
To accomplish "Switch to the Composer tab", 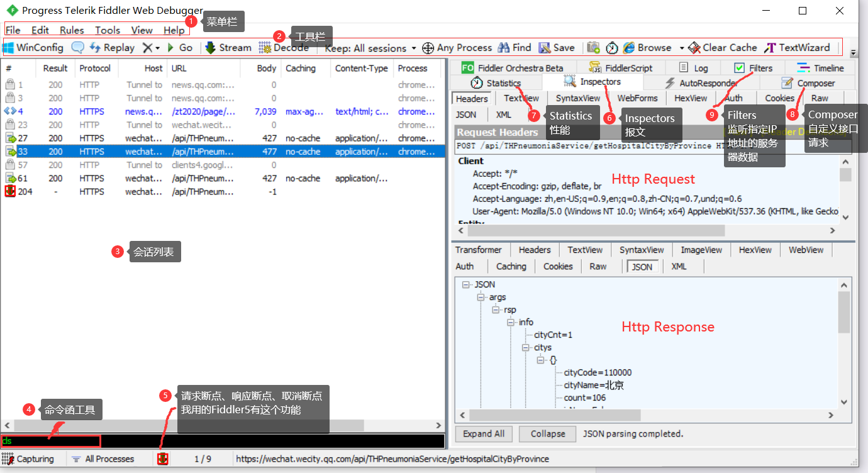I will coord(808,83).
